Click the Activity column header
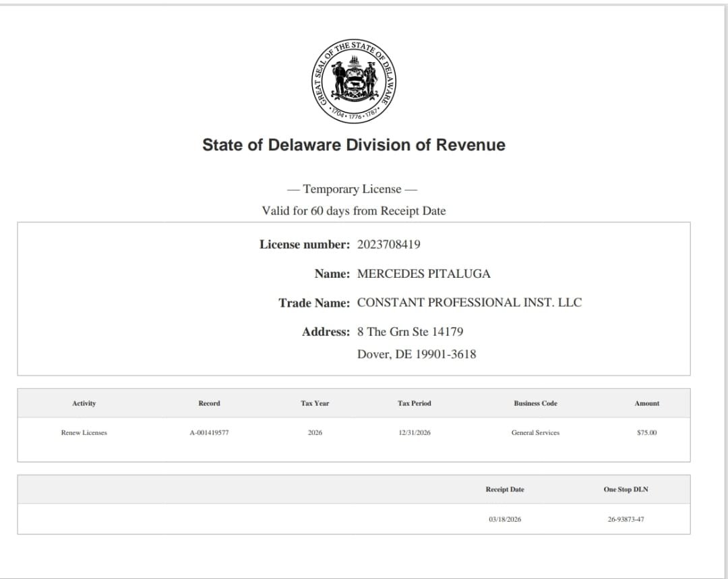 coord(84,403)
